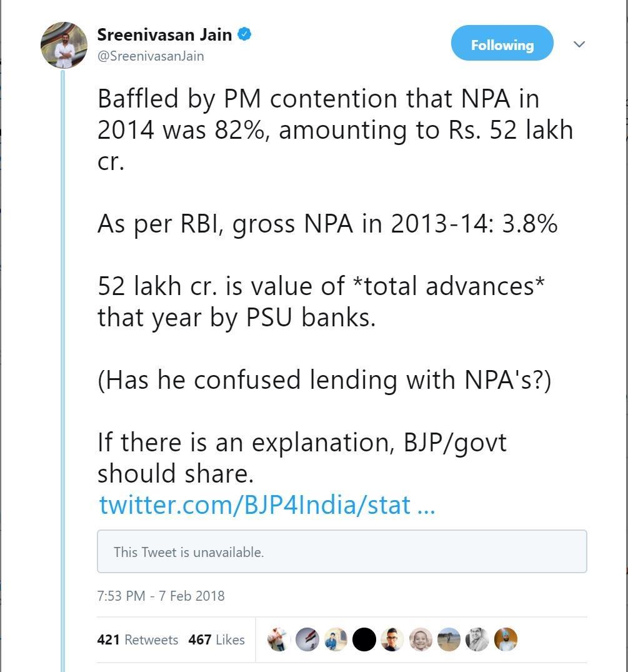The width and height of the screenshot is (628, 672).
Task: Open the first liker avatar in the row
Action: [279, 639]
